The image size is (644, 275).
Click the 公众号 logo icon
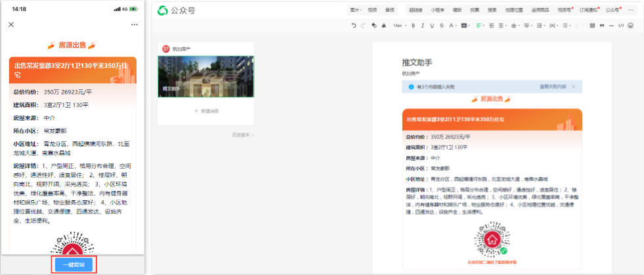coord(163,11)
